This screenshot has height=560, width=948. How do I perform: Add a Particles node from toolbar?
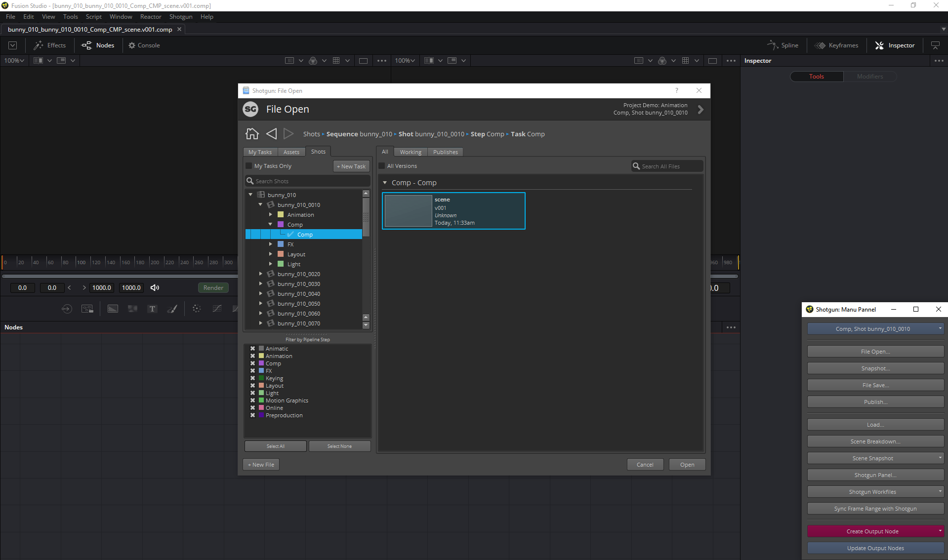pos(197,309)
